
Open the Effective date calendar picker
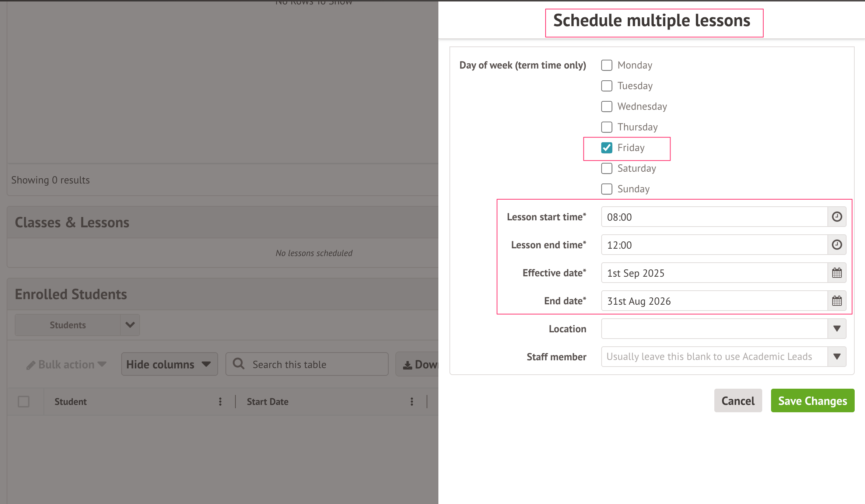coord(837,273)
